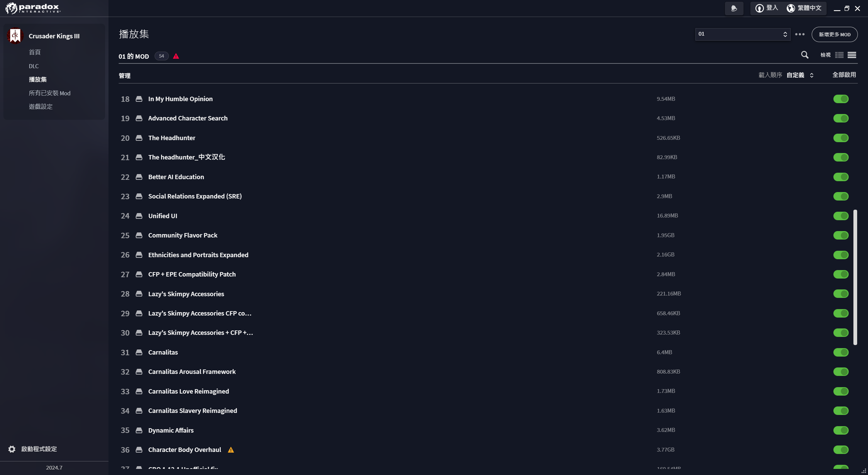Switch to compact list view icon
This screenshot has height=475, width=868.
click(852, 55)
